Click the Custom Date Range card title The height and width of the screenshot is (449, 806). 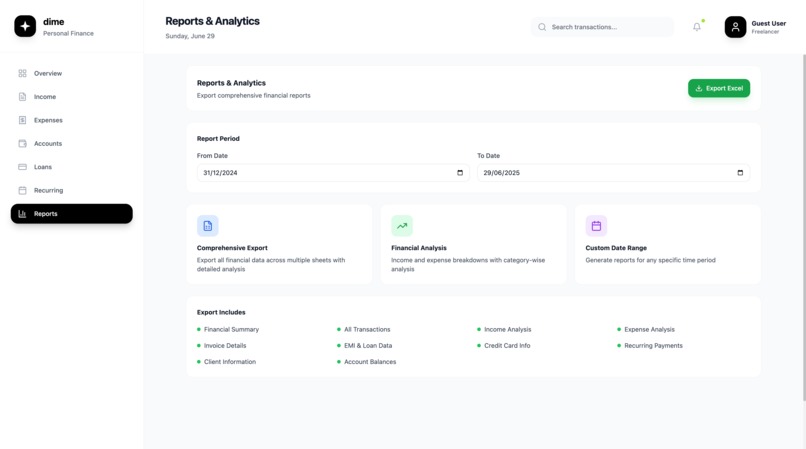click(x=616, y=248)
